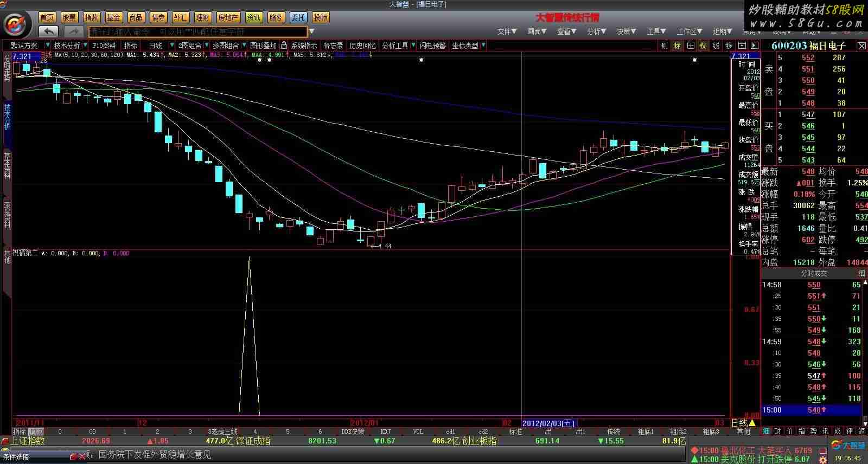Open the 工具 menu
Viewport: 868px width, 464px height.
656,31
